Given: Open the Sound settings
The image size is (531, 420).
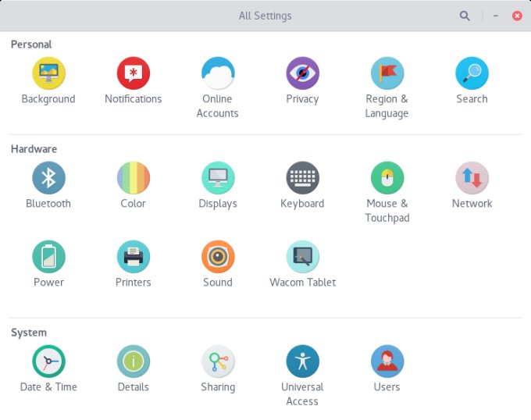Looking at the screenshot, I should point(218,257).
